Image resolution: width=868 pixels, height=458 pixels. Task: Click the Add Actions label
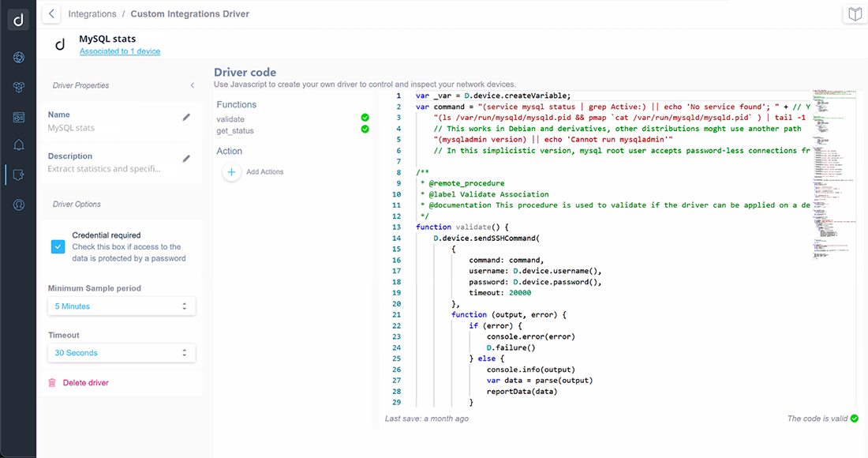[x=264, y=172]
